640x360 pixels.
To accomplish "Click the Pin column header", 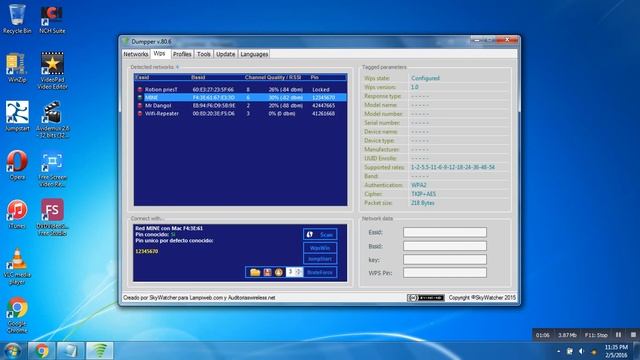I will click(314, 77).
